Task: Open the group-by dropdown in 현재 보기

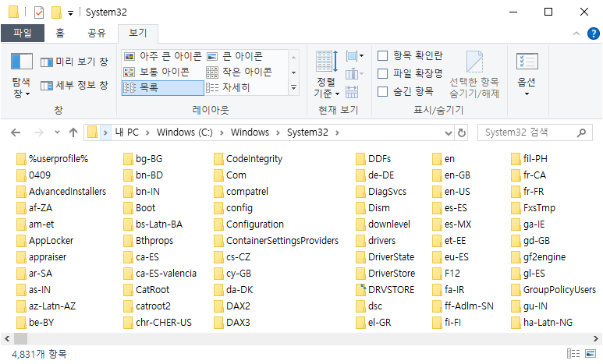Action: point(355,56)
